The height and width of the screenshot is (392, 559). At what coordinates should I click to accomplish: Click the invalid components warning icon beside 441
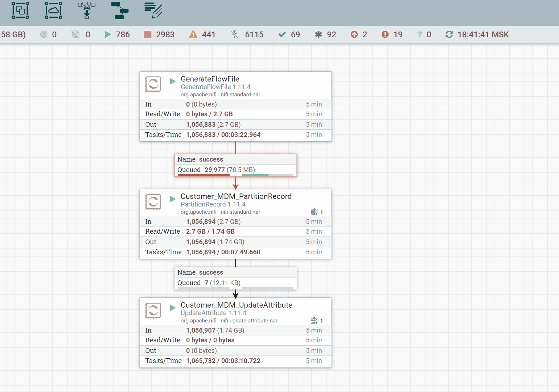[193, 34]
